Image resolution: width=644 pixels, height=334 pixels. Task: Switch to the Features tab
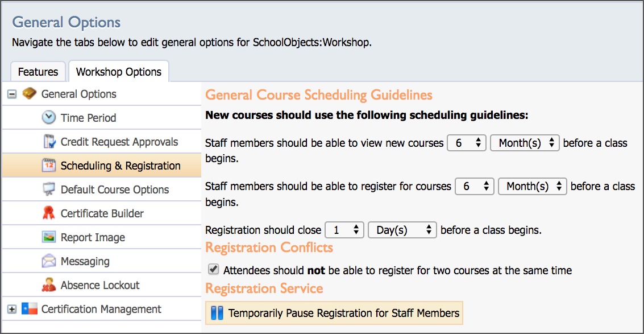pyautogui.click(x=38, y=72)
